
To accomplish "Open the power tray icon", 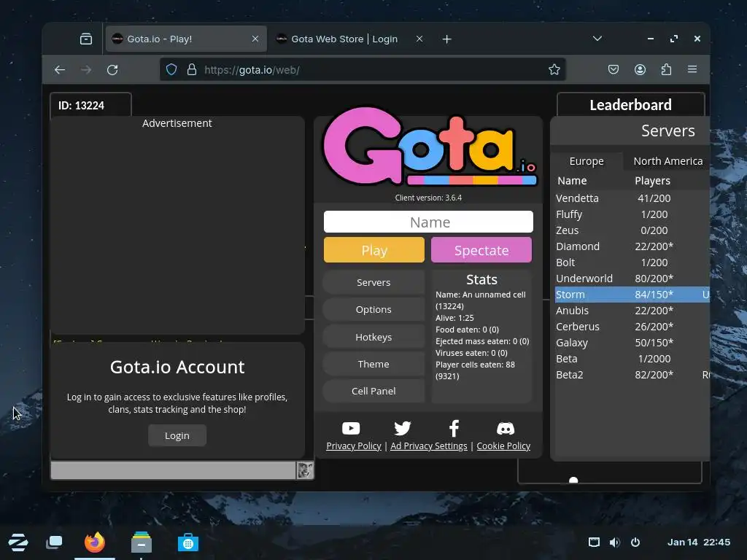I will click(x=635, y=542).
